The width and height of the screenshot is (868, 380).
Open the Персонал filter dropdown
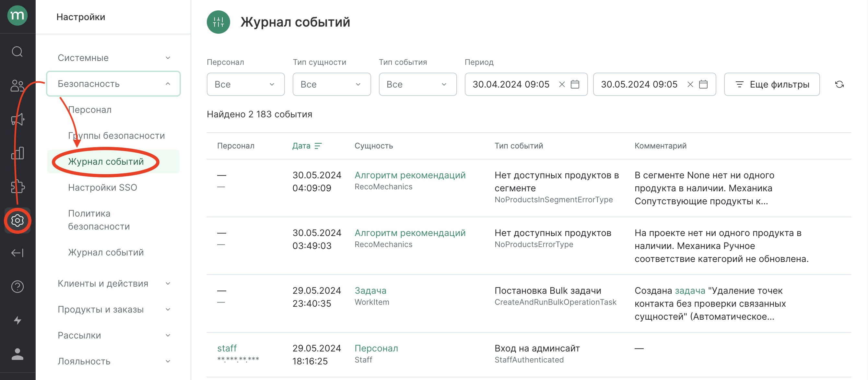point(246,84)
